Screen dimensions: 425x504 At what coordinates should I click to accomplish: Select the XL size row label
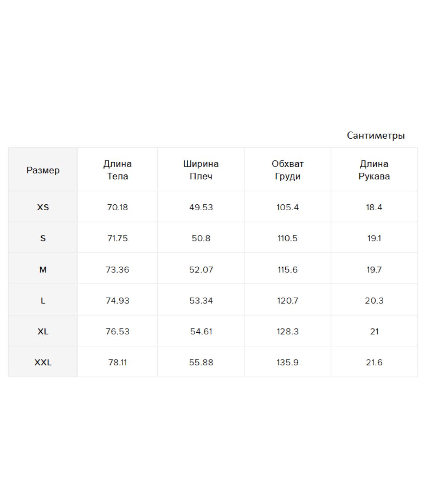click(x=43, y=332)
